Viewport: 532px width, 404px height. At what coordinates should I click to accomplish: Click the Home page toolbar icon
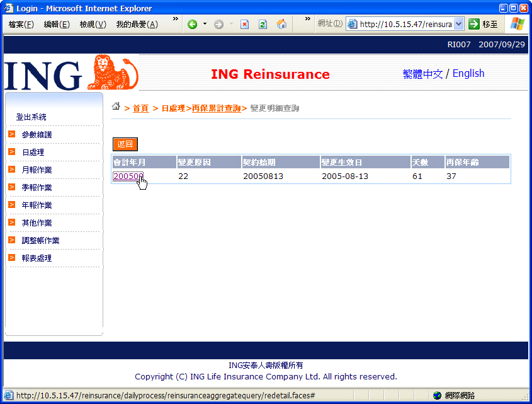coord(281,24)
